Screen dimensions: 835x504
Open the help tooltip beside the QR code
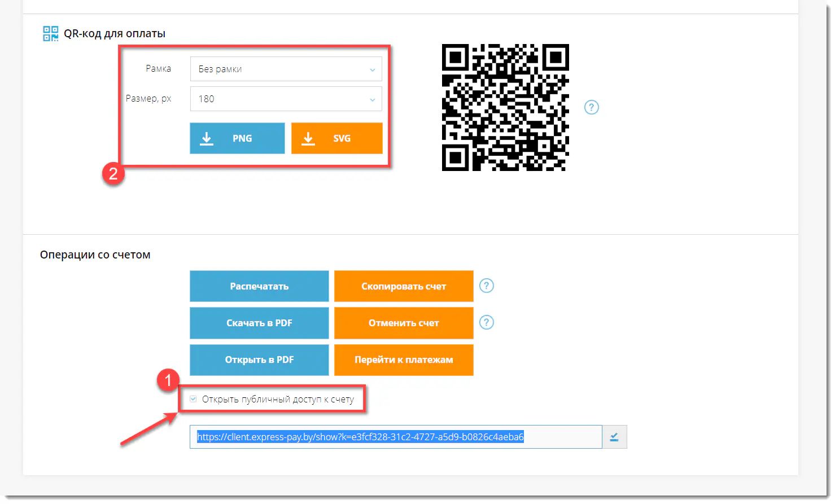591,107
